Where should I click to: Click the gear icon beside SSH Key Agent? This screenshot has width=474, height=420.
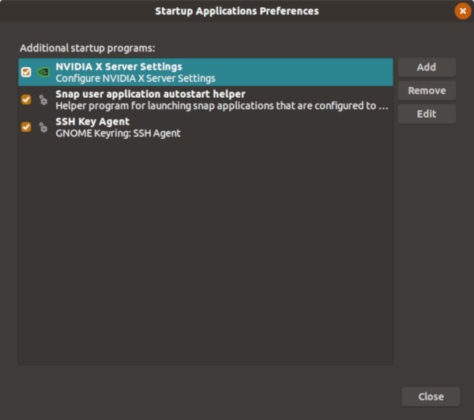[x=43, y=127]
